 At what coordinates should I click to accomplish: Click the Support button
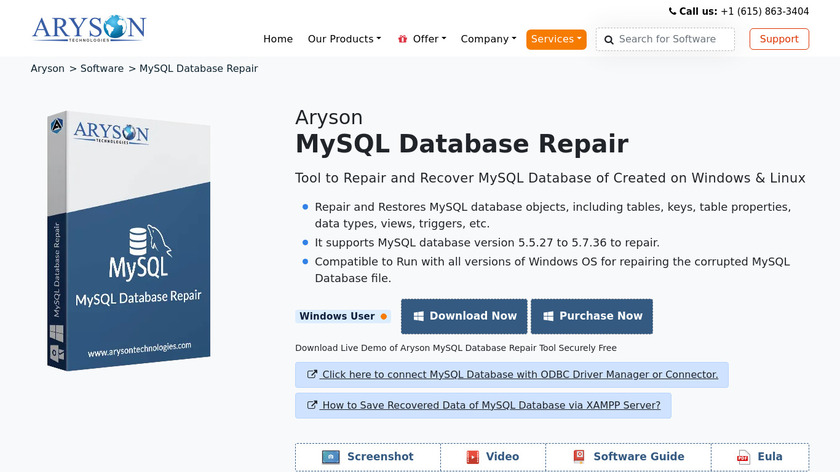point(779,39)
